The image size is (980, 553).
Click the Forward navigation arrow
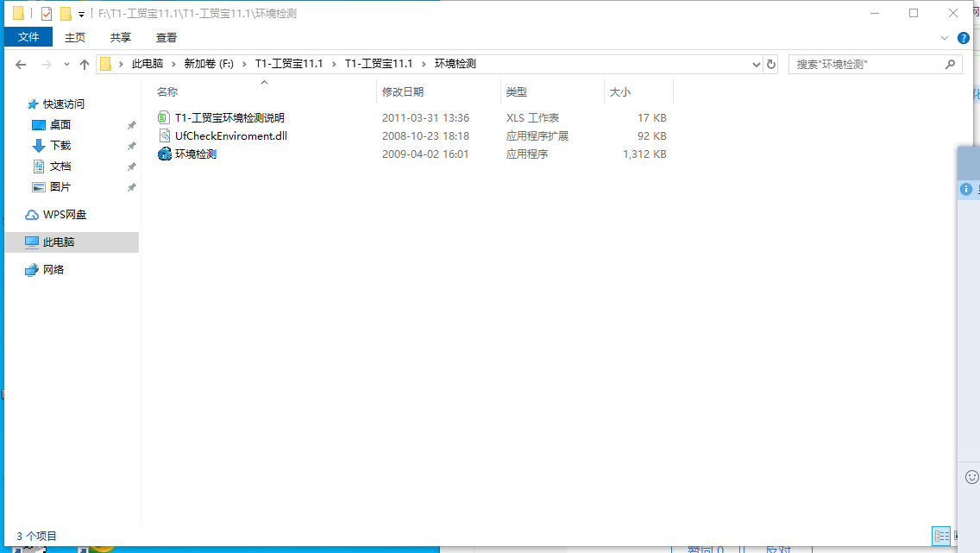pos(47,65)
